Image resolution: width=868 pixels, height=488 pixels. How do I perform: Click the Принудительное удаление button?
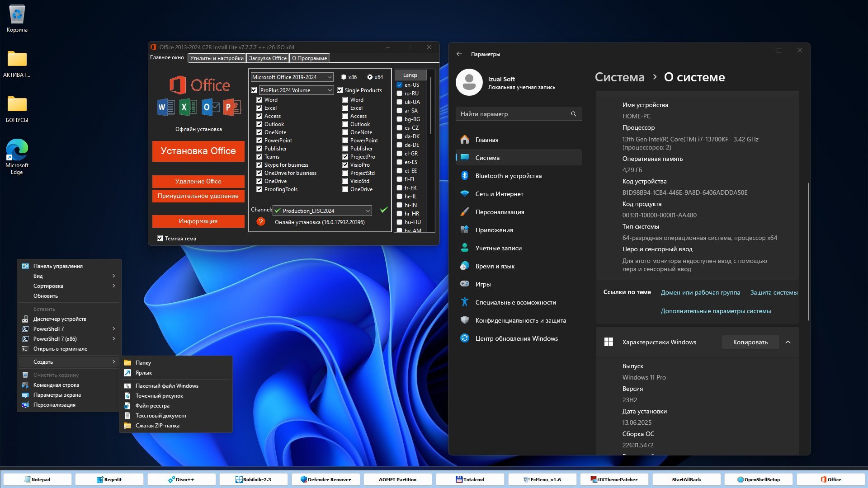point(198,196)
